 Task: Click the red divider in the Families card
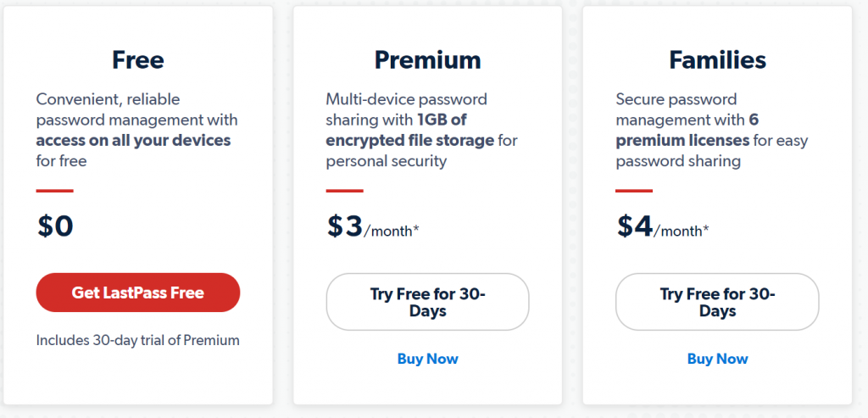coord(634,191)
